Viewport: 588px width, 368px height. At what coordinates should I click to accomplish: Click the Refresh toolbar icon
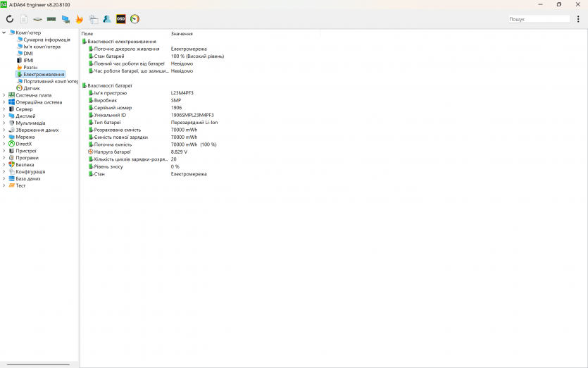[10, 19]
